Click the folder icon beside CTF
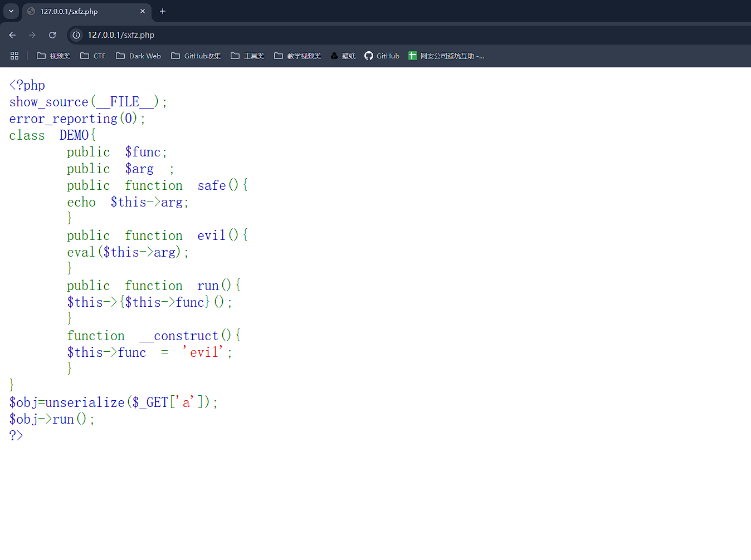Image resolution: width=751 pixels, height=560 pixels. pos(85,56)
